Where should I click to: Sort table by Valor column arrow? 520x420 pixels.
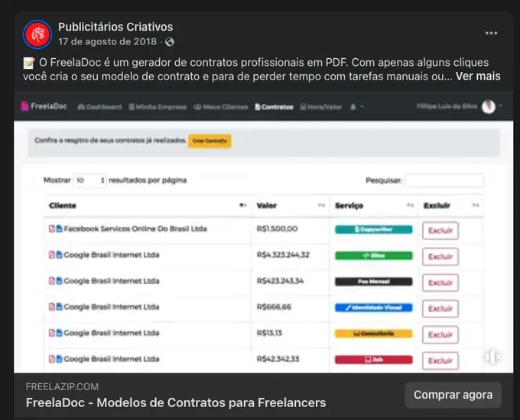click(x=321, y=205)
